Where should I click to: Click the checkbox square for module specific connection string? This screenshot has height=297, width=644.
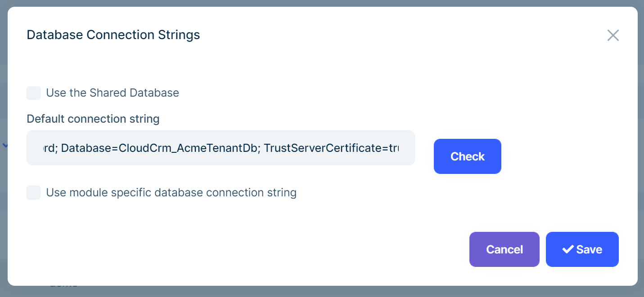[33, 192]
